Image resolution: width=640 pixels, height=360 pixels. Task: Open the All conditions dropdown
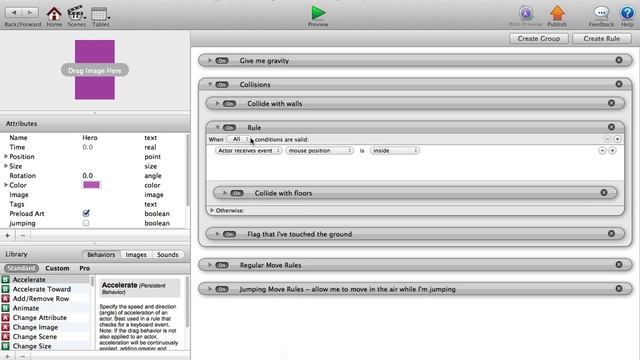pos(239,139)
